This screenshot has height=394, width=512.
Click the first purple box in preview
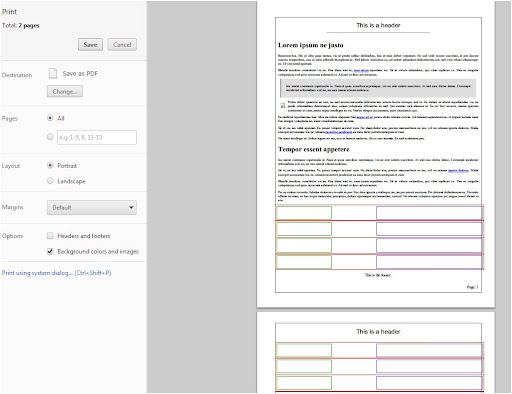pyautogui.click(x=429, y=213)
